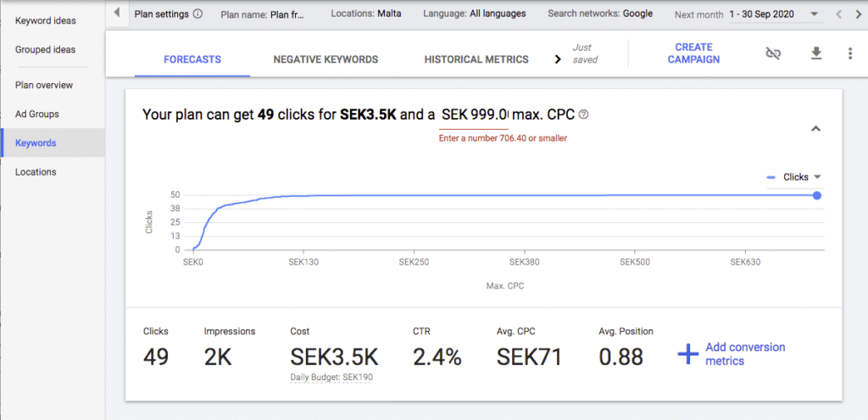Open the Clicks metric dropdown on chart
Image resolution: width=868 pixels, height=420 pixels.
point(817,177)
